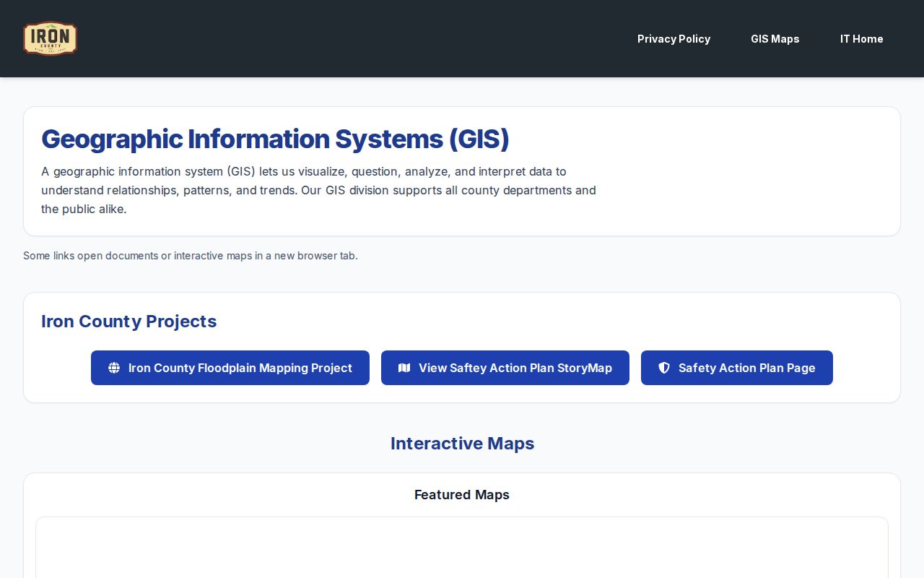The height and width of the screenshot is (578, 924).
Task: Click the Iron County logo
Action: 50,38
